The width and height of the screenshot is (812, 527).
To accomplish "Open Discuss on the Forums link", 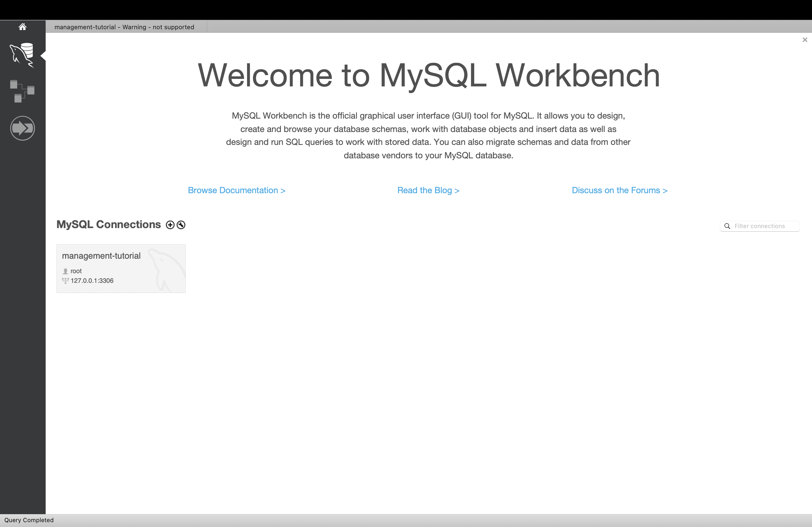I will pyautogui.click(x=619, y=191).
